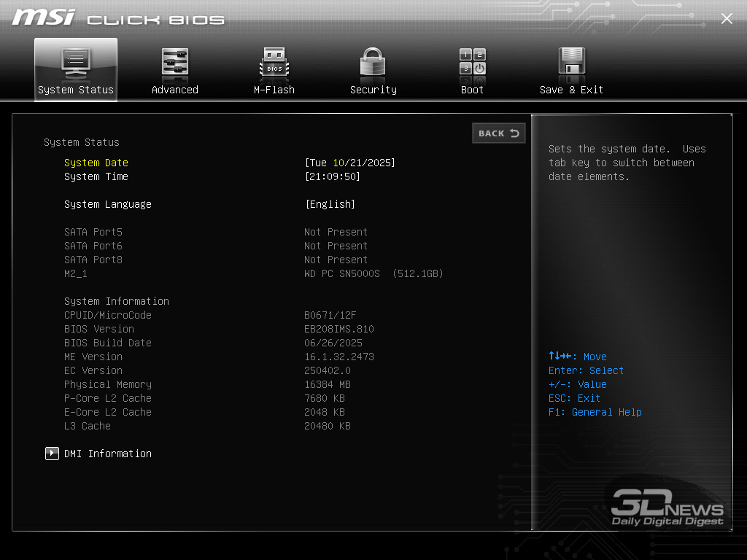Close the BIOS with the X button

(x=727, y=19)
